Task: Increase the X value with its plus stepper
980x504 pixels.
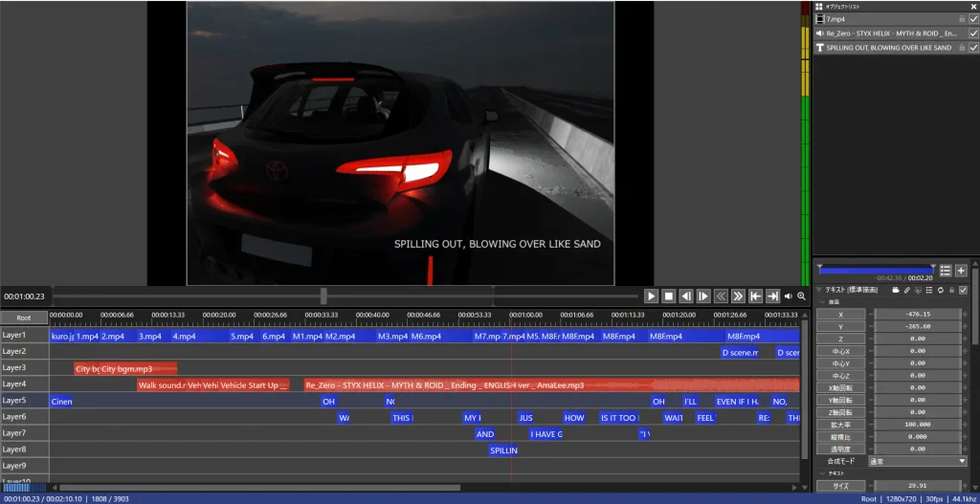Action: pos(965,314)
